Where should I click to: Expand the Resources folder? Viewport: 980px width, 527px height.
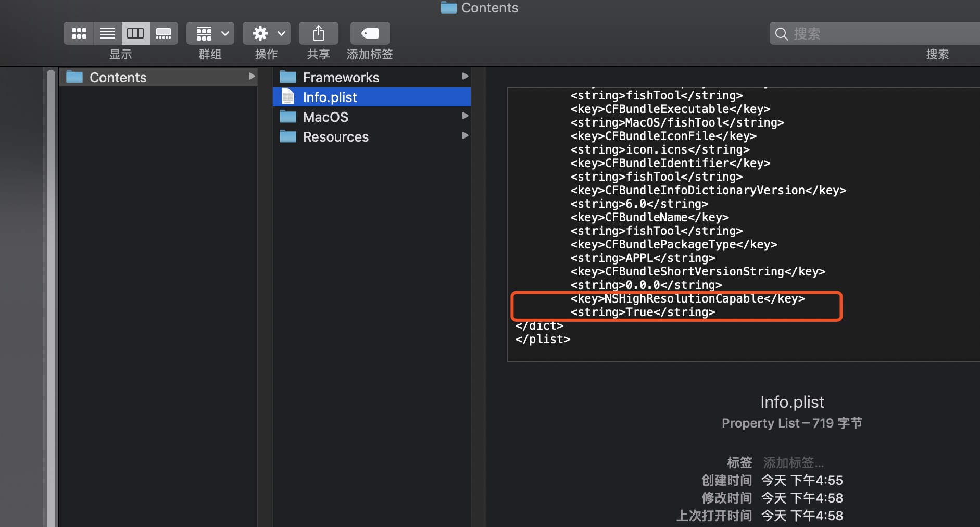[x=465, y=136]
